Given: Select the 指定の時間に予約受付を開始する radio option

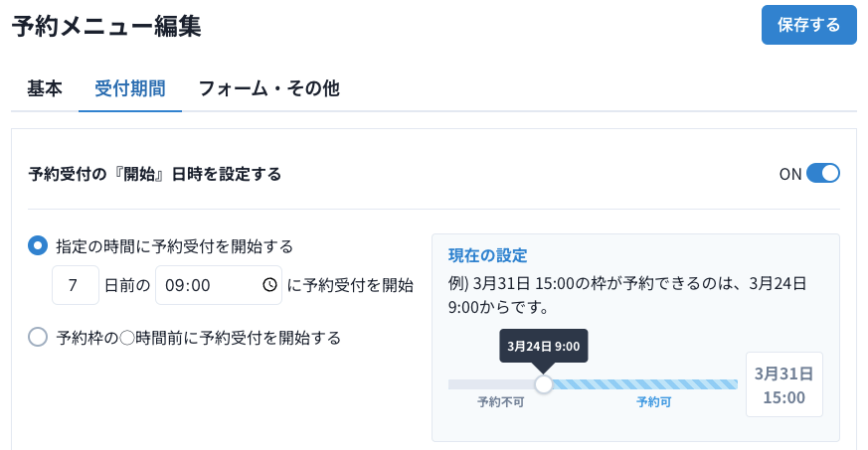Looking at the screenshot, I should point(38,245).
